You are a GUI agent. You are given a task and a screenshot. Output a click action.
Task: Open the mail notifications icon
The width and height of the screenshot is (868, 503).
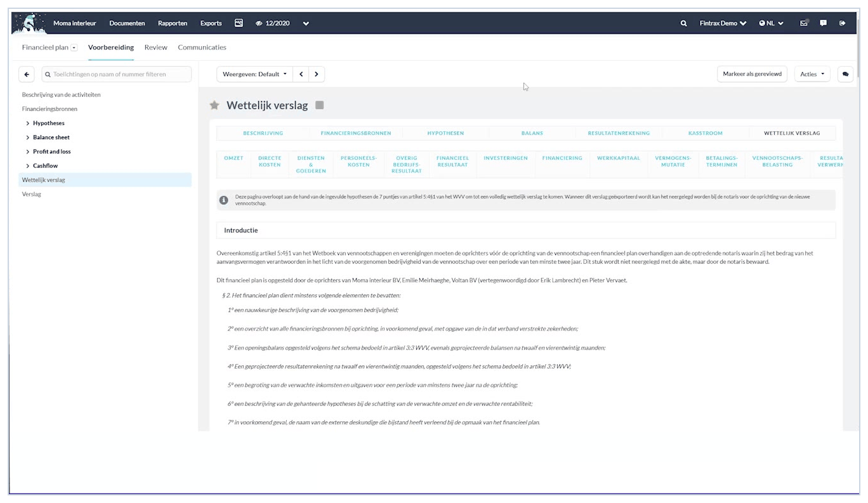(x=804, y=23)
